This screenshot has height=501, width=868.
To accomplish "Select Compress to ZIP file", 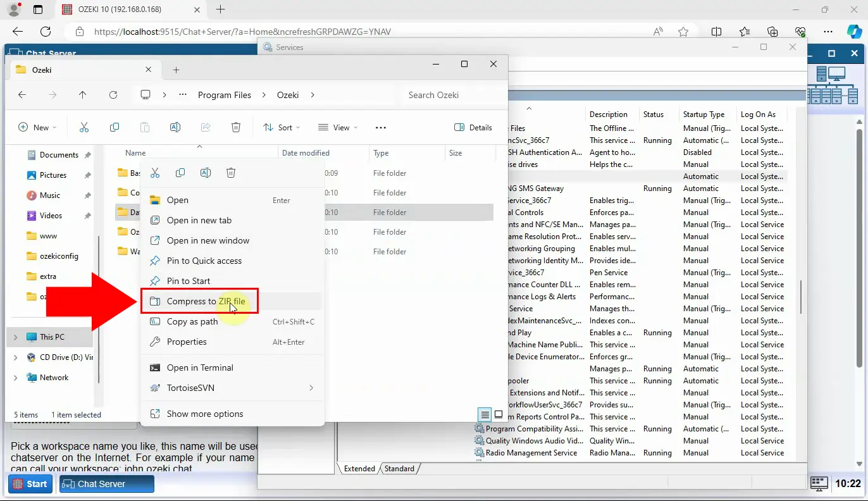I will 232,301.
